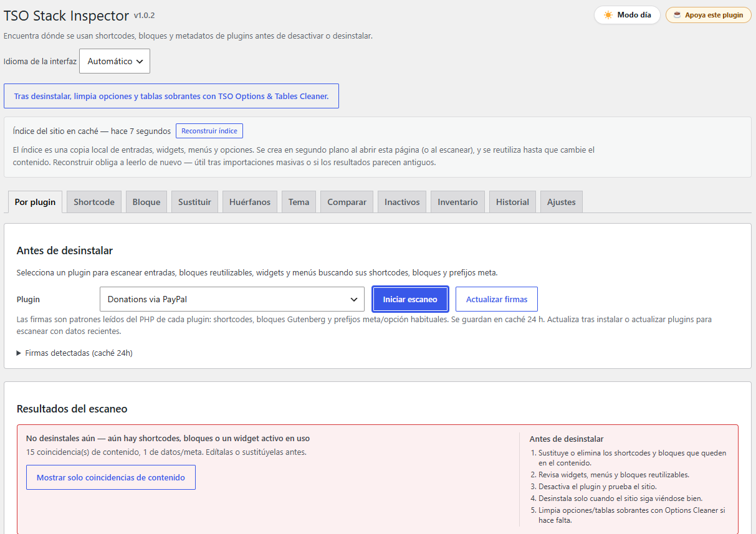Switch to the Bloque tab
The image size is (756, 534).
(146, 202)
